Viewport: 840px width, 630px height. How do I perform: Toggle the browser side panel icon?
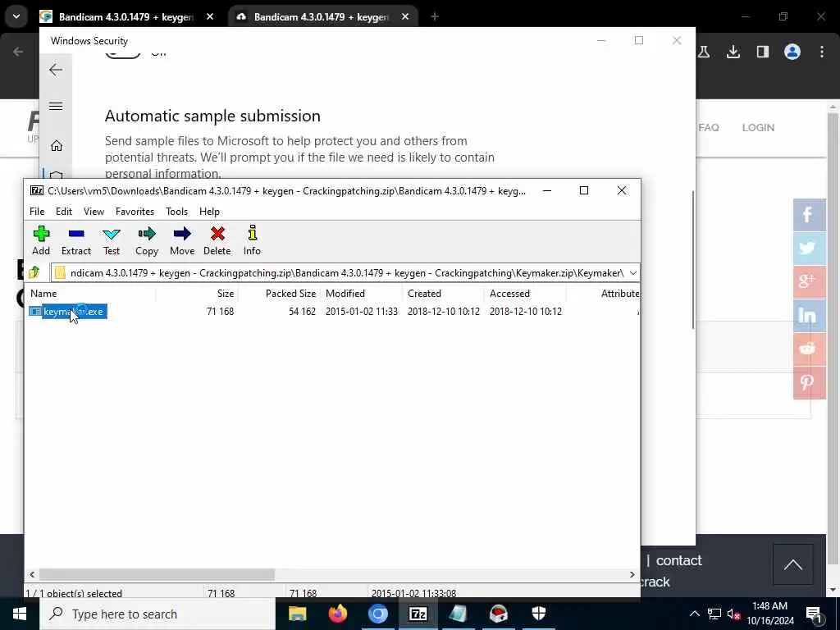(763, 52)
